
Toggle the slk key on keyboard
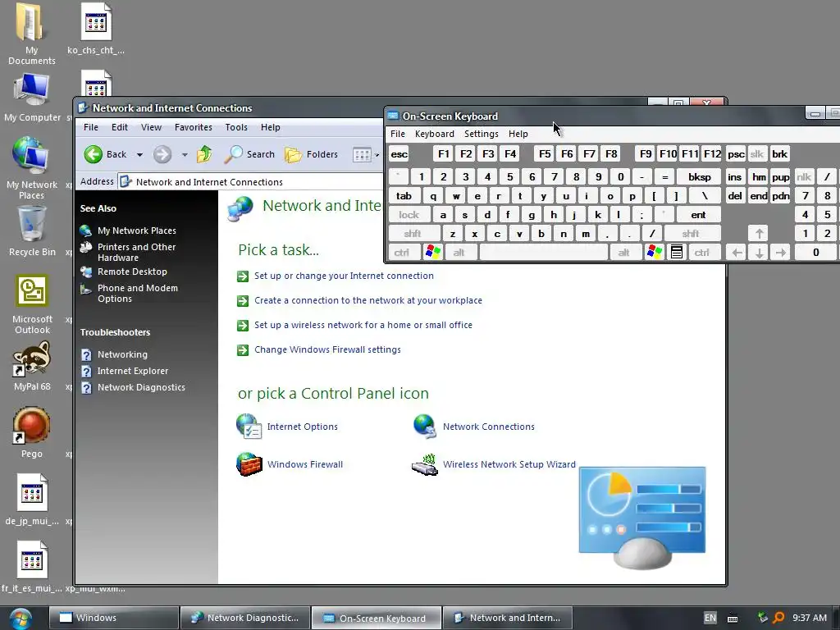(756, 154)
